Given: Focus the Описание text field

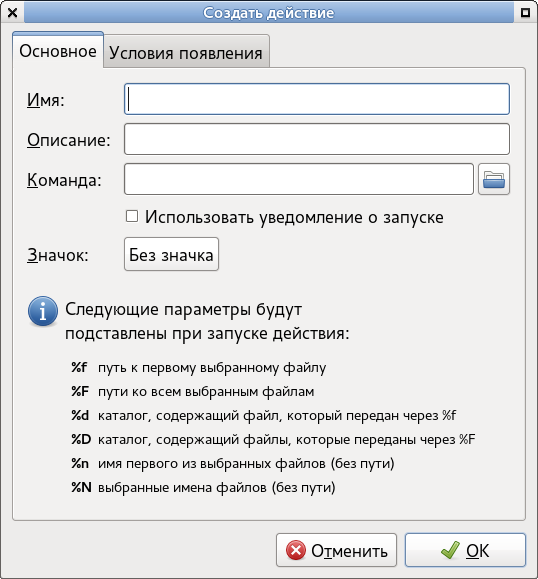Looking at the screenshot, I should 317,139.
